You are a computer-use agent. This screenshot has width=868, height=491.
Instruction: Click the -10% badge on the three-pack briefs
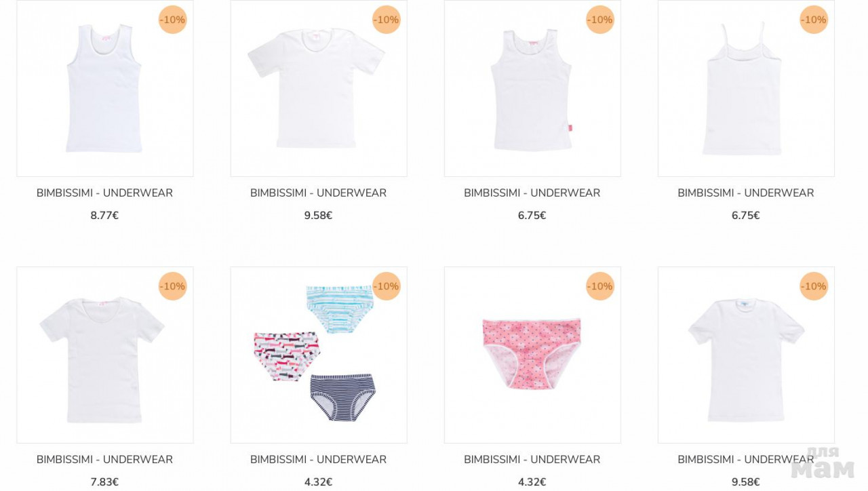(x=387, y=286)
